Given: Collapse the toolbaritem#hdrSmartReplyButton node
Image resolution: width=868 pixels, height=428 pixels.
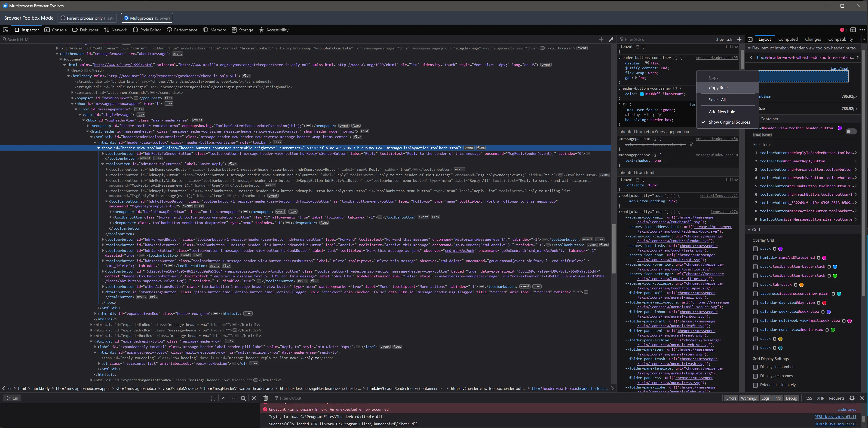Looking at the screenshot, I should 103,164.
